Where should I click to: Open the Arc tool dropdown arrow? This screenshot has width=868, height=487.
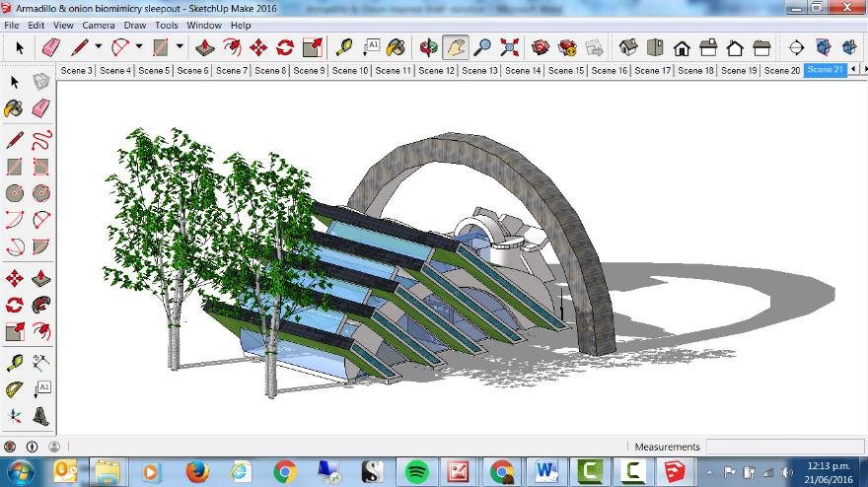(139, 47)
